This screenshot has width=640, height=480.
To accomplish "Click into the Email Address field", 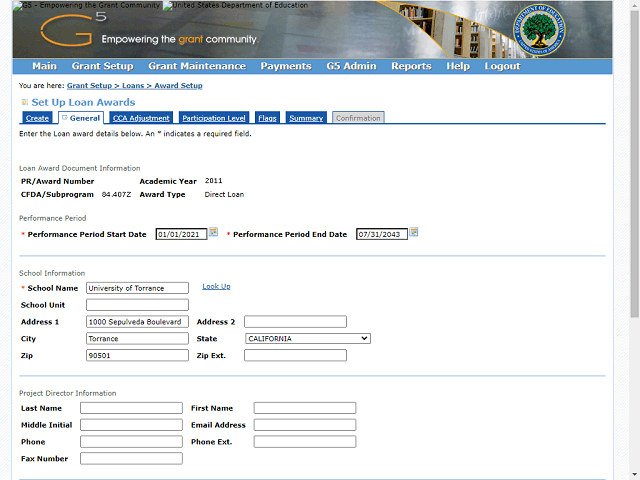I will point(305,425).
